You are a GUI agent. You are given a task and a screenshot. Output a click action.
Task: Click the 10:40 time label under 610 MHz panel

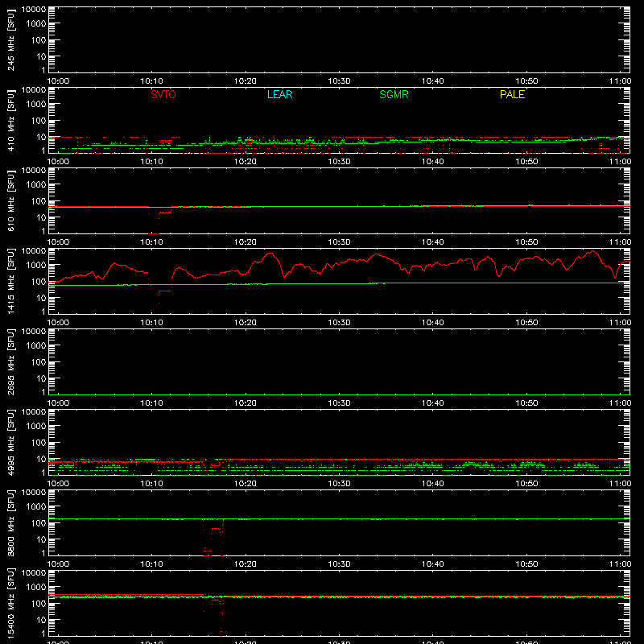pyautogui.click(x=433, y=242)
